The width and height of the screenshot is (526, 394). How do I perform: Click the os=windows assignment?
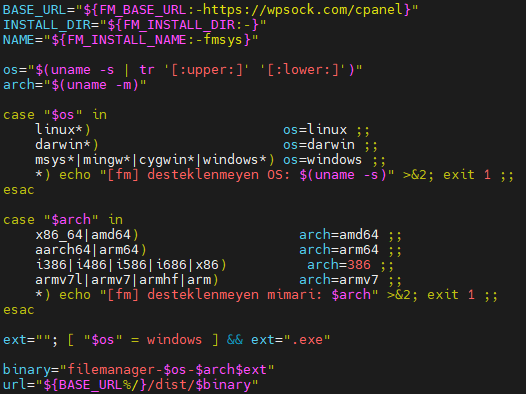pyautogui.click(x=323, y=160)
